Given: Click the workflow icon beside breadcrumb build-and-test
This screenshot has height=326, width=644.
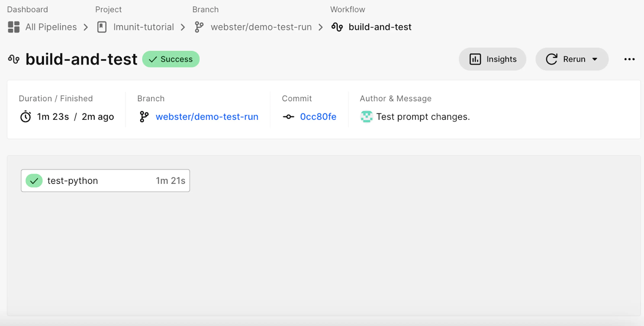Looking at the screenshot, I should coord(337,27).
